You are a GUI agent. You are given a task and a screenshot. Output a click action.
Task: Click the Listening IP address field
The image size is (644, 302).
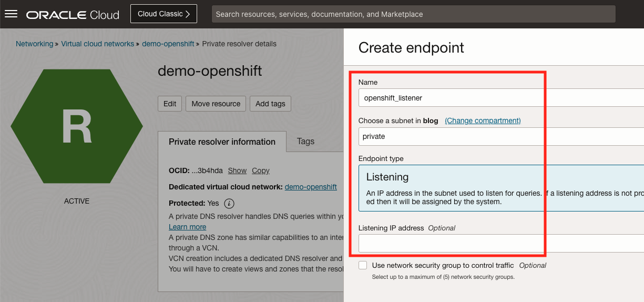[x=501, y=244]
